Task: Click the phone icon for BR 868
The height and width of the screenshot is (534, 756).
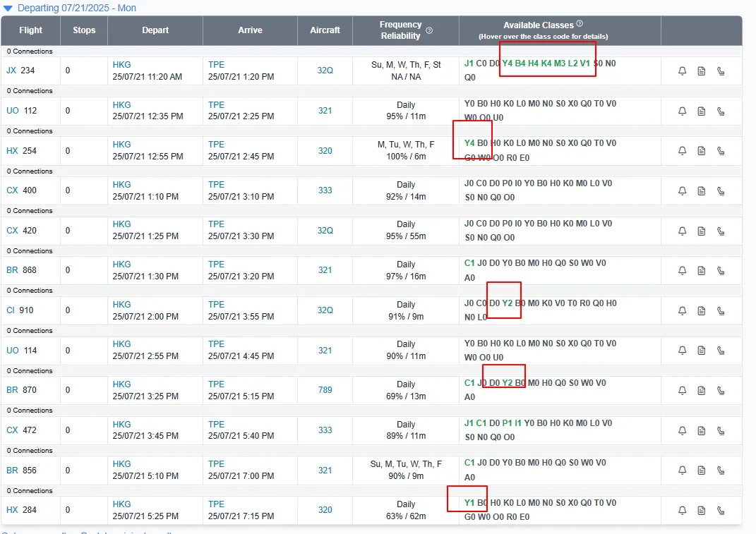Action: [721, 271]
